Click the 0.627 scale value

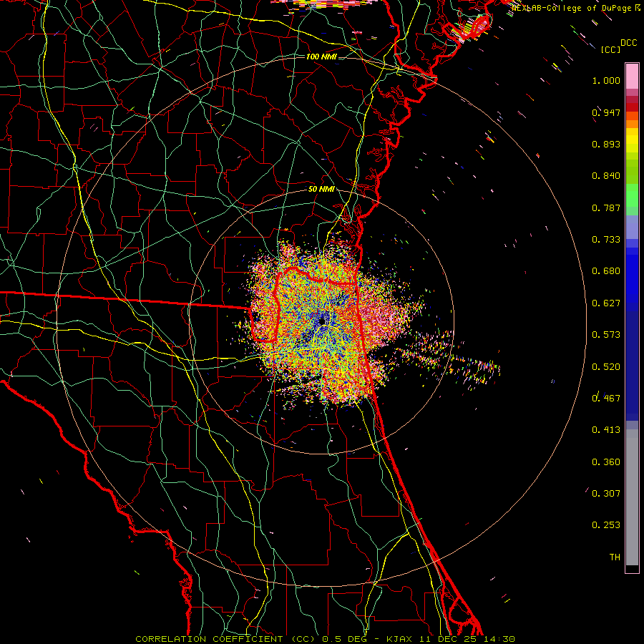click(x=606, y=303)
